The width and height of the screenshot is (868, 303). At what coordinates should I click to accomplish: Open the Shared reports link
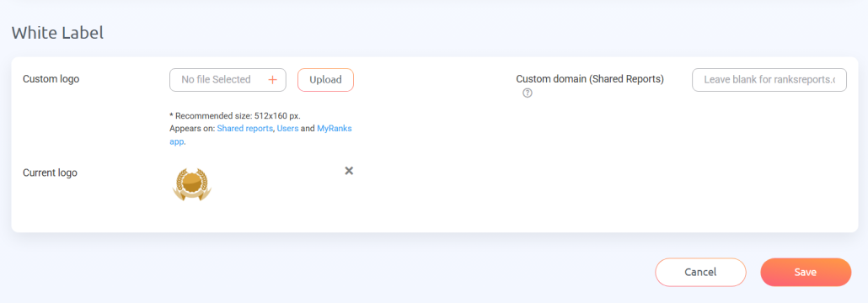245,128
